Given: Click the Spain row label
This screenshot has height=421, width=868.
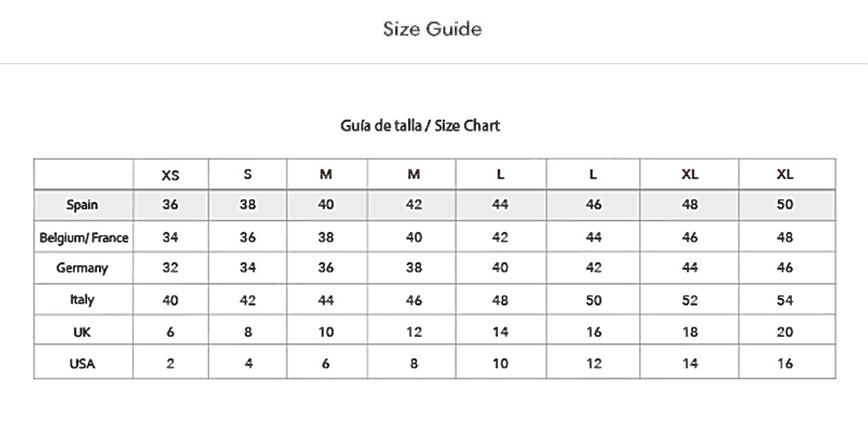Looking at the screenshot, I should click(82, 204).
